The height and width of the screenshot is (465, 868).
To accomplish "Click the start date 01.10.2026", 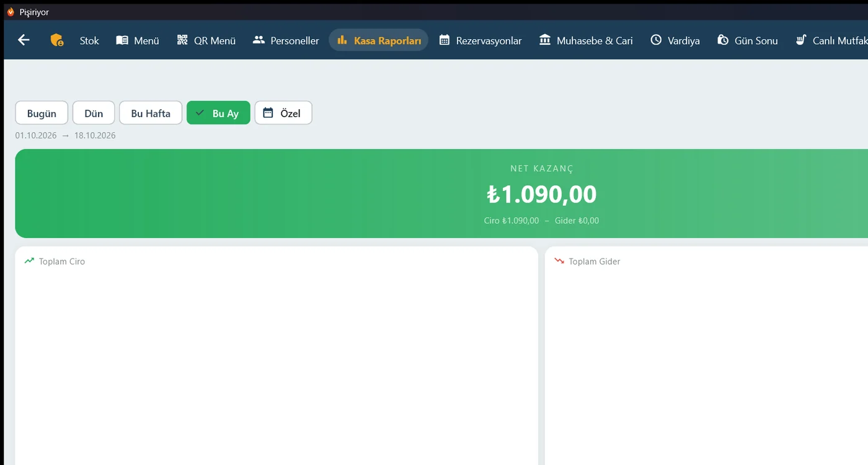I will [36, 135].
